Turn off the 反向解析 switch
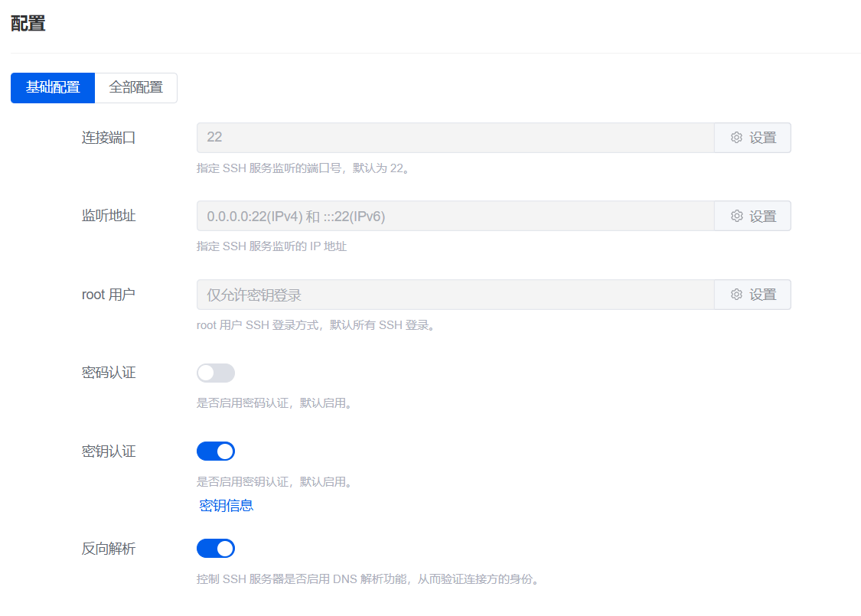The image size is (861, 616). click(216, 549)
